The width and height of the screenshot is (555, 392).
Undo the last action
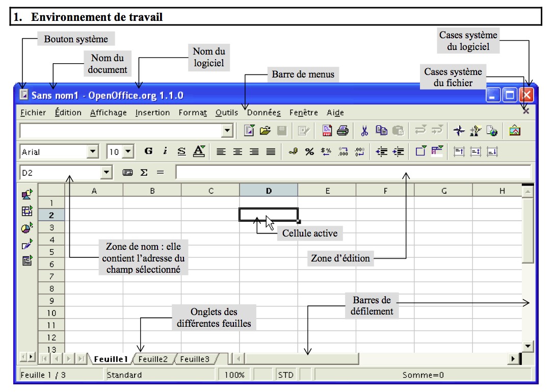click(x=420, y=130)
